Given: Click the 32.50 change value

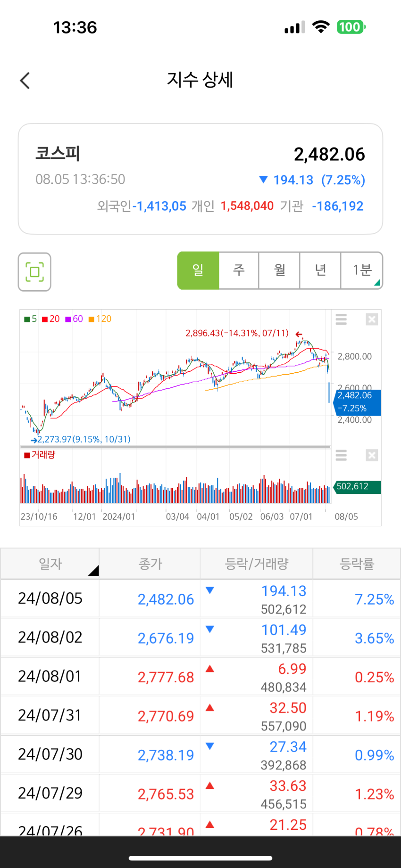Looking at the screenshot, I should click(x=288, y=707).
